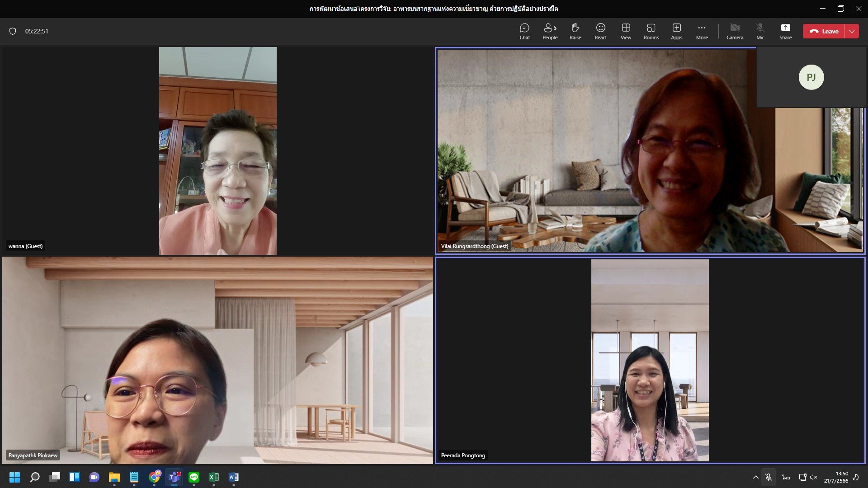Leave the meeting
This screenshot has height=488, width=868.
824,31
